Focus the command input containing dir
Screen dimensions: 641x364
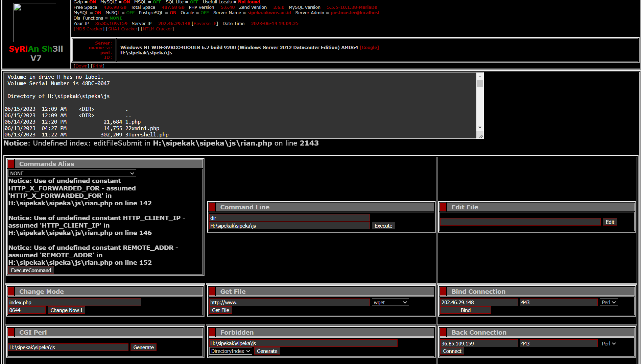(x=289, y=218)
